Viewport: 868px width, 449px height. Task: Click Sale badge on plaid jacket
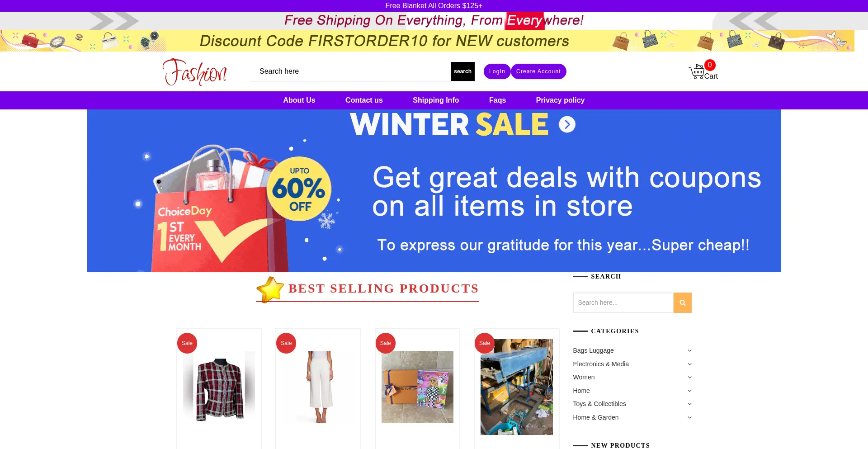(x=187, y=343)
